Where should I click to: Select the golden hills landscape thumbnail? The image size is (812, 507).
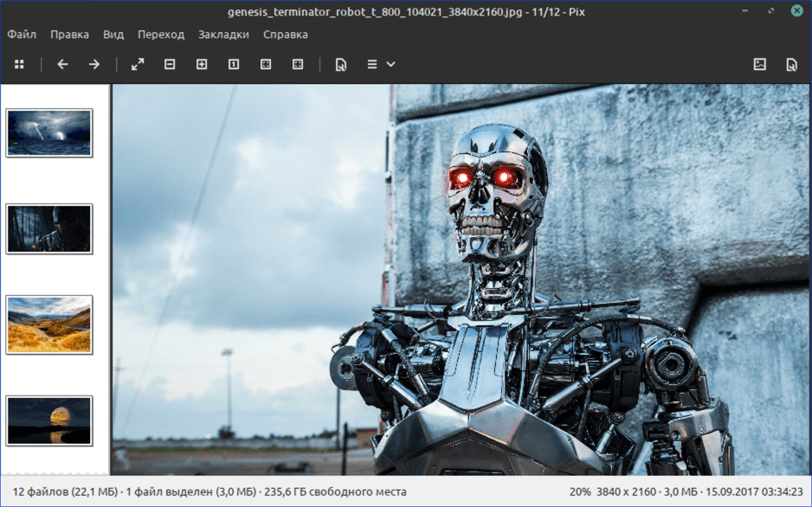pos(49,325)
